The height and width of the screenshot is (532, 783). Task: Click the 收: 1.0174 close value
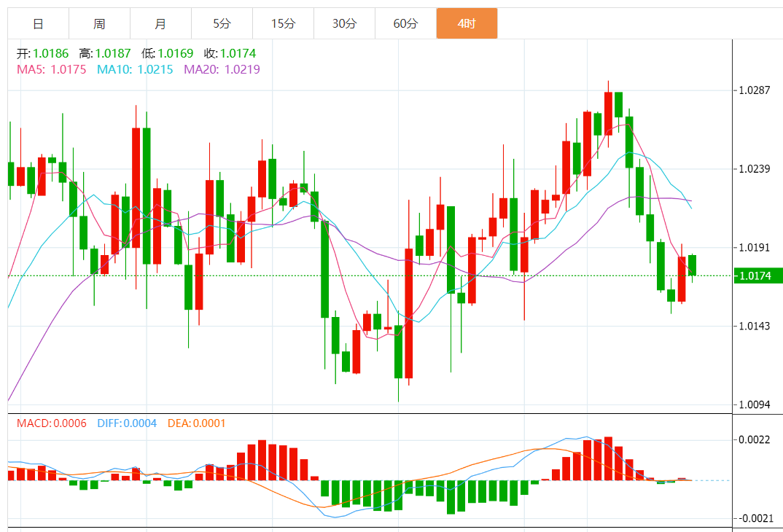pos(230,53)
